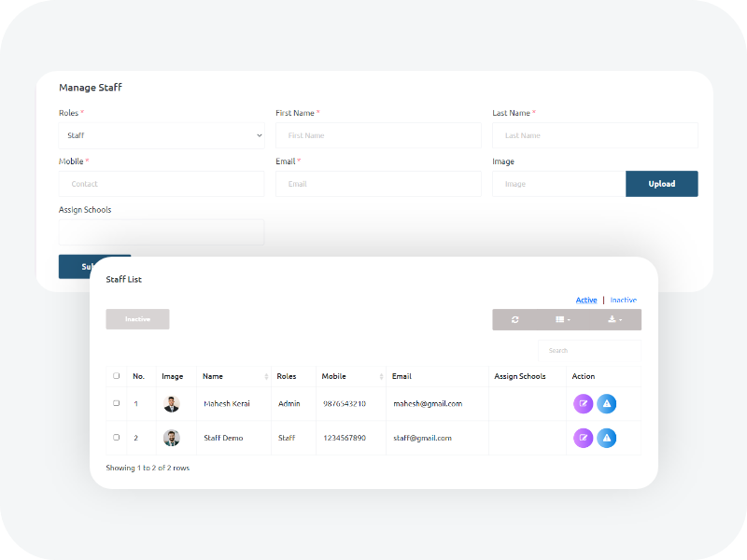Click blue warning icon for Staff Demo
The image size is (747, 560).
pos(606,438)
